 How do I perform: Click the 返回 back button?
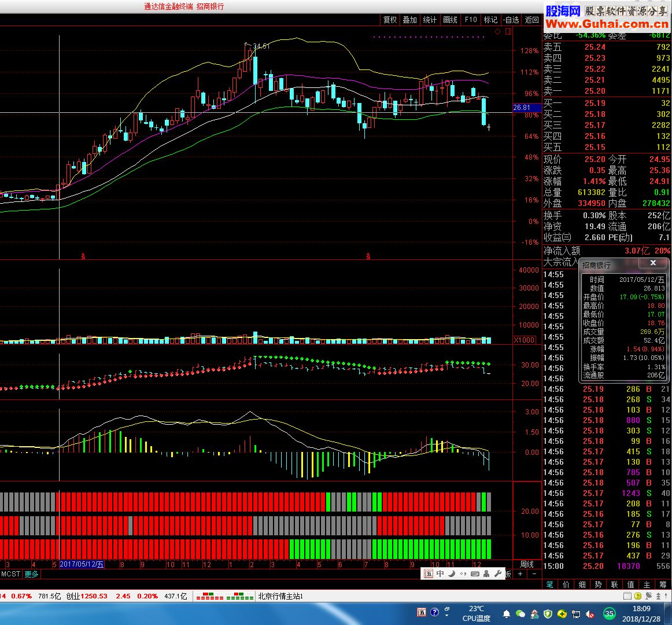pos(532,20)
